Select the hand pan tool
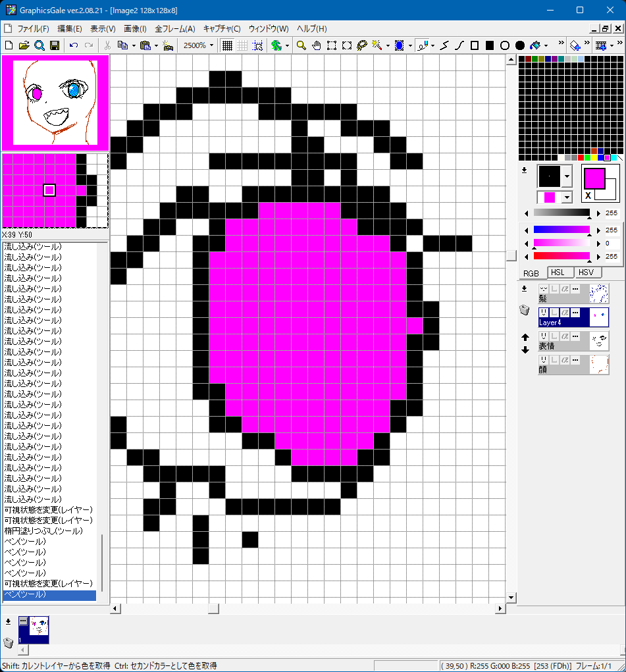Screen dimensions: 626x672 pos(316,45)
